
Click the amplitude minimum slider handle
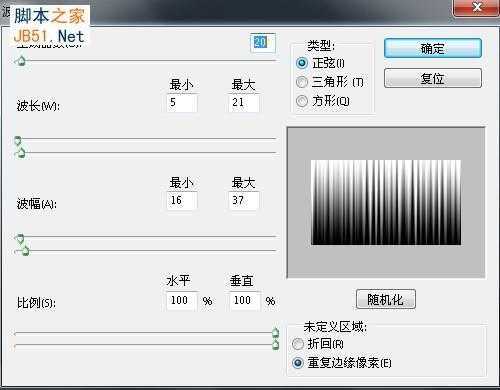point(20,238)
